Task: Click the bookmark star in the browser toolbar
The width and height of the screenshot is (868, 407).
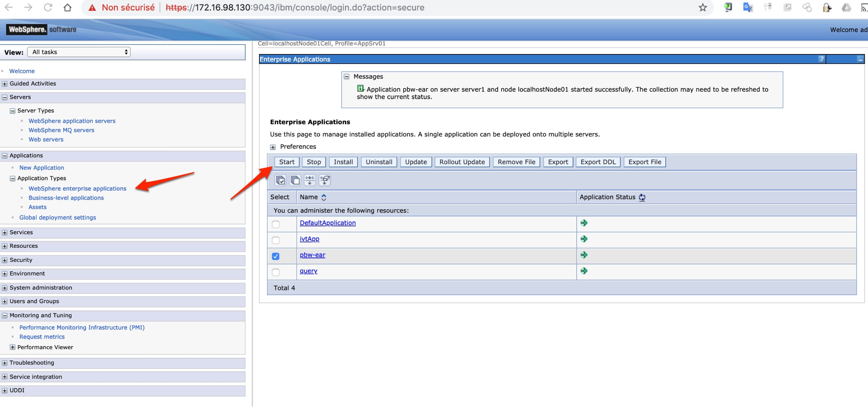Action: pyautogui.click(x=702, y=7)
